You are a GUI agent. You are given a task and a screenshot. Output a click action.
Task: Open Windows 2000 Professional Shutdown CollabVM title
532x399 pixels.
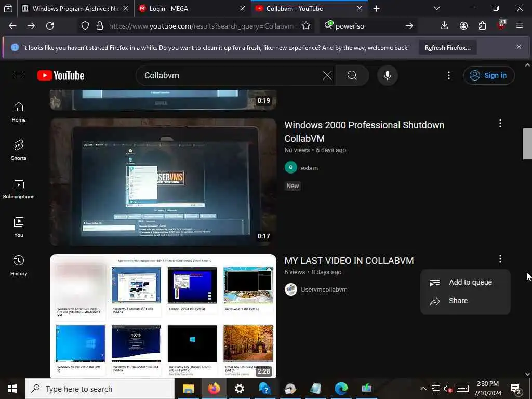pyautogui.click(x=364, y=131)
